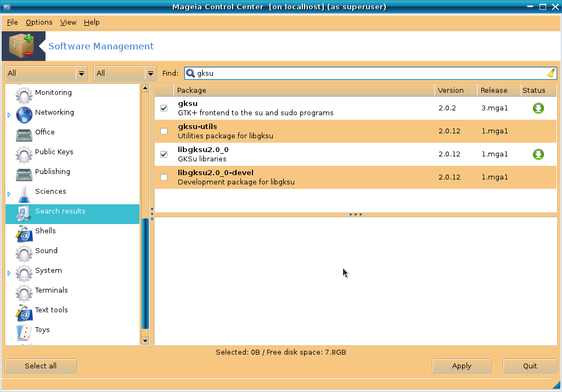Check the gksu-utils package checkbox
Screen dimensions: 562x392
[164, 131]
